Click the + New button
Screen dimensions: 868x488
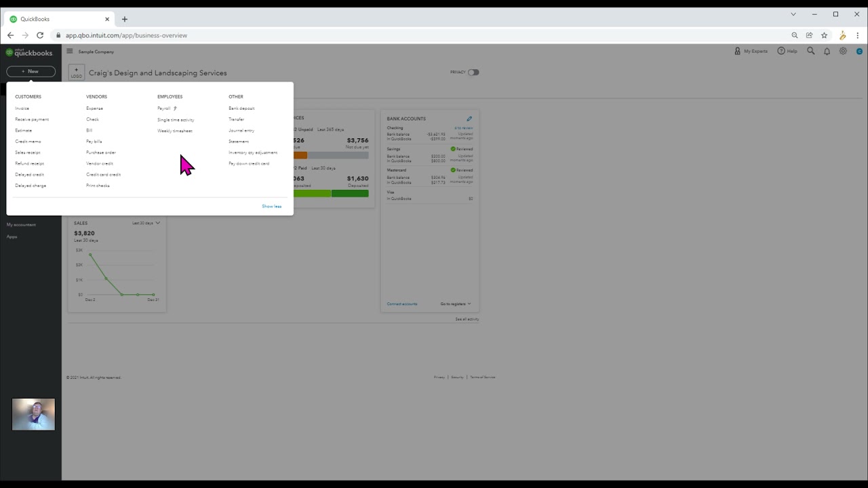click(31, 71)
